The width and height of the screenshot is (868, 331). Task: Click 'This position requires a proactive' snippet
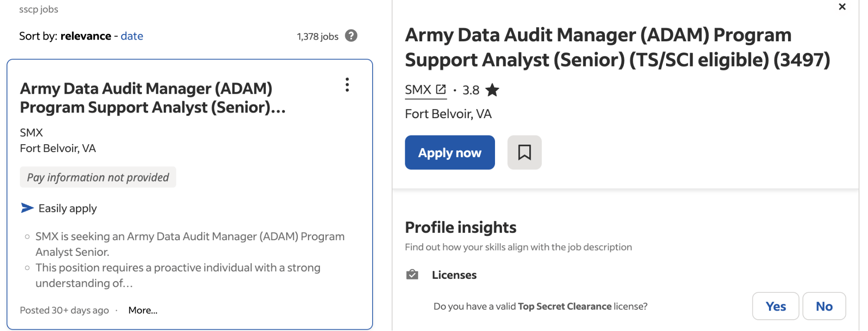[x=178, y=275]
